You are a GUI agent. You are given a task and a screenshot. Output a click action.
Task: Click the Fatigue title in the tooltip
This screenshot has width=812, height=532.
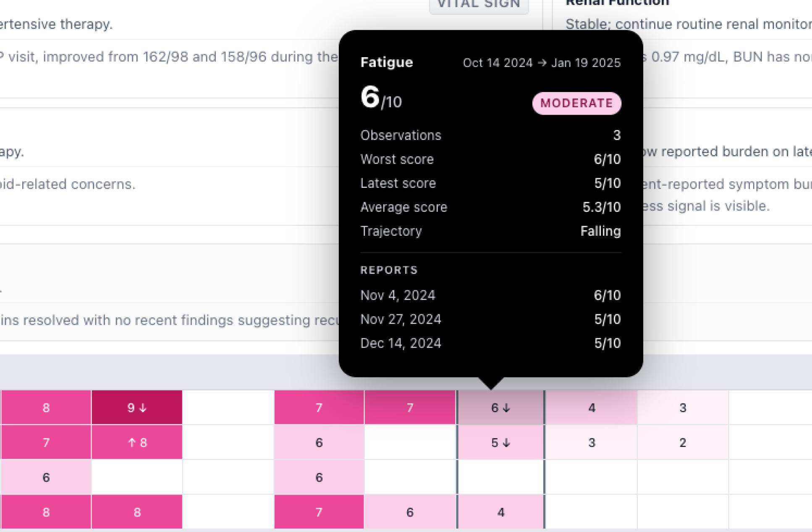tap(387, 63)
